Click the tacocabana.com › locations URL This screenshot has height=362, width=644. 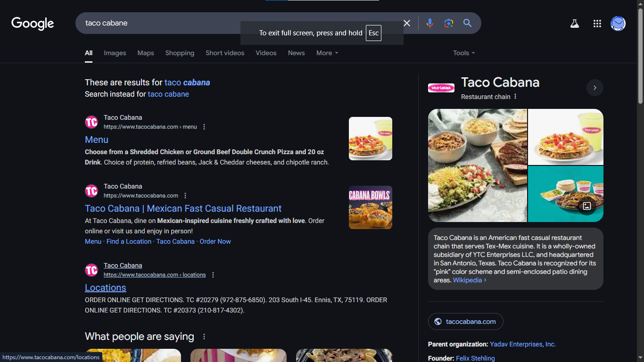pyautogui.click(x=155, y=275)
